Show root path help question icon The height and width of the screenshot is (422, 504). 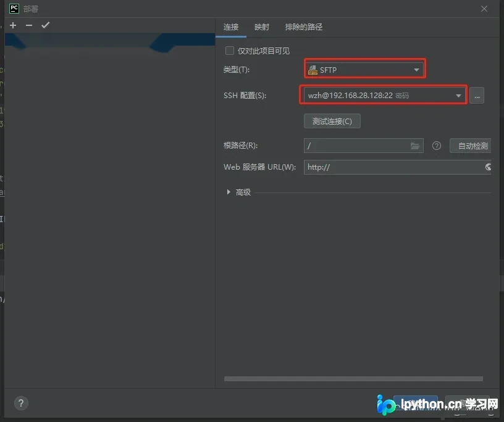[437, 146]
